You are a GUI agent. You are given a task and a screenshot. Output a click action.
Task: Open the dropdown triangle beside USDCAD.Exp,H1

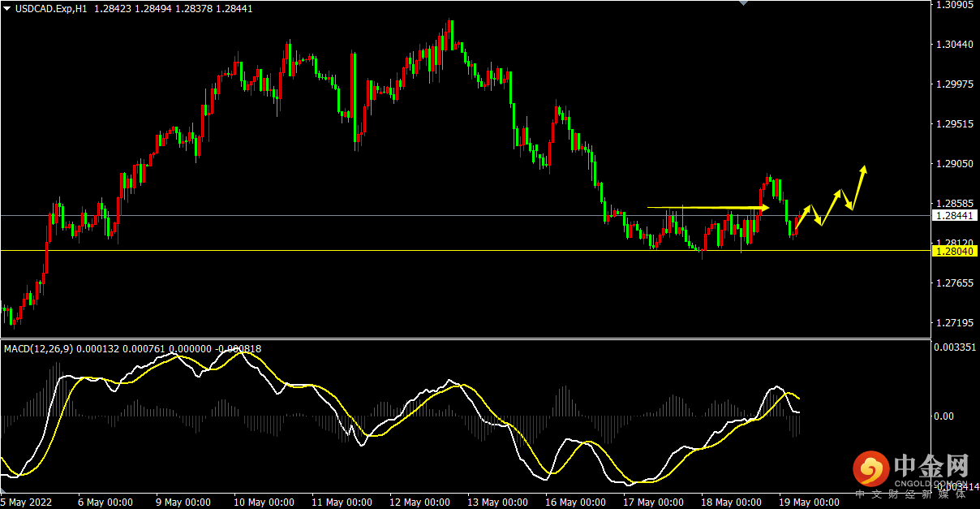(x=7, y=8)
